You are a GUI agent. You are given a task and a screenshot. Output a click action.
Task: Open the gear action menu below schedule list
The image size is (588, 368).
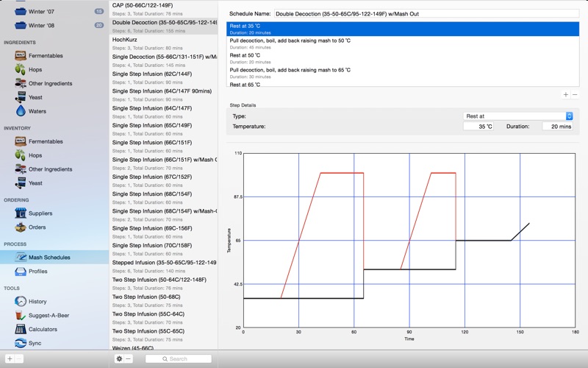pos(119,358)
